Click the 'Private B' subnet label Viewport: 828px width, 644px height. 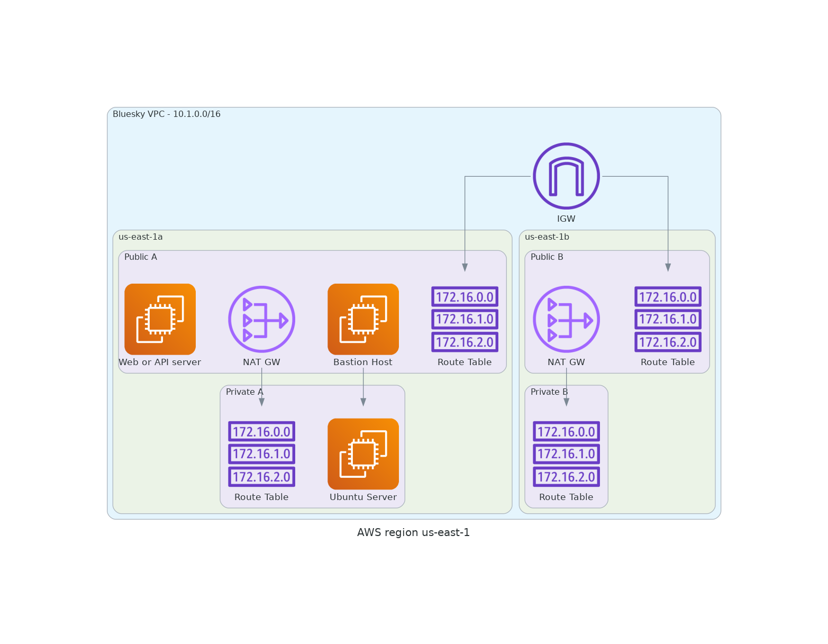click(x=549, y=392)
